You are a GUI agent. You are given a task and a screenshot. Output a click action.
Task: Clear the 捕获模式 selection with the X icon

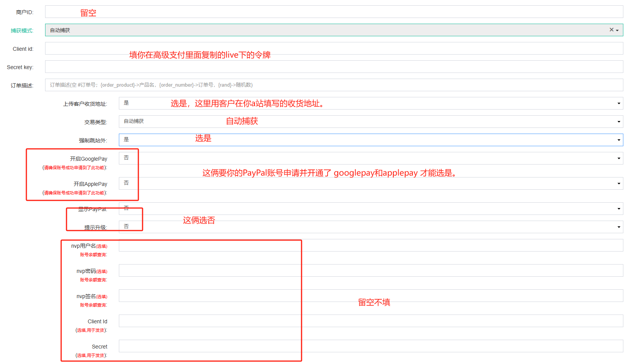611,30
